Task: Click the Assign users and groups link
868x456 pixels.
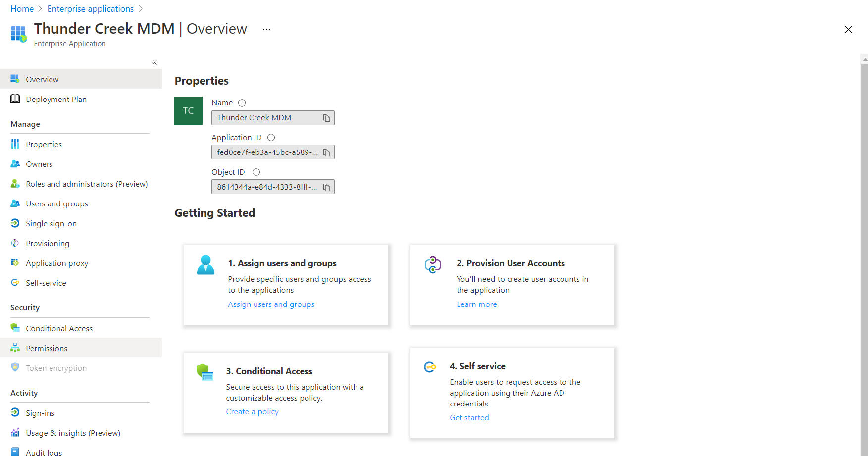Action: [x=271, y=304]
